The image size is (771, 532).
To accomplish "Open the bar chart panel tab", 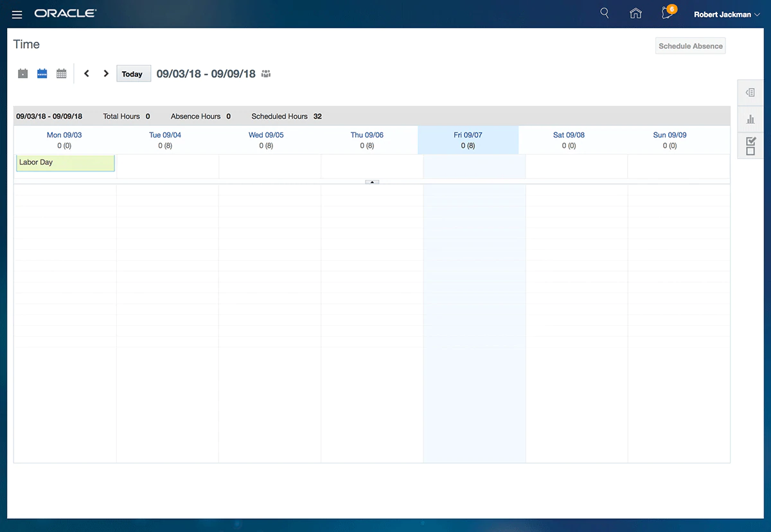I will (750, 119).
